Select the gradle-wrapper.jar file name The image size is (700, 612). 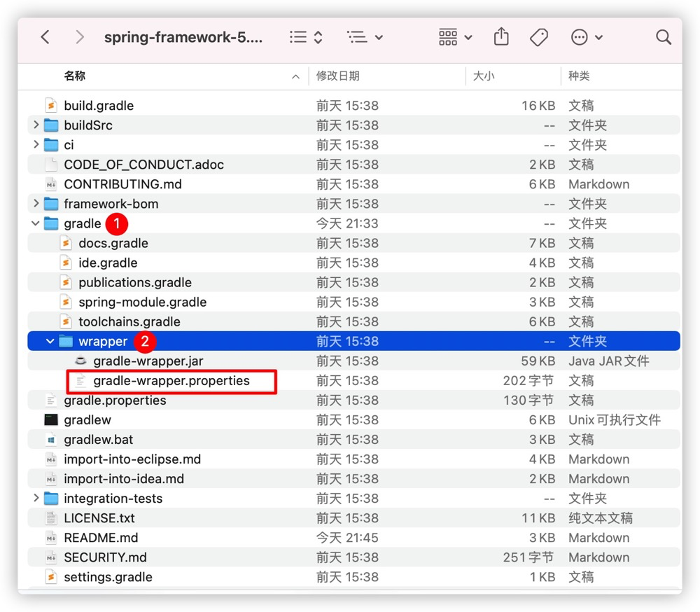[x=148, y=361]
